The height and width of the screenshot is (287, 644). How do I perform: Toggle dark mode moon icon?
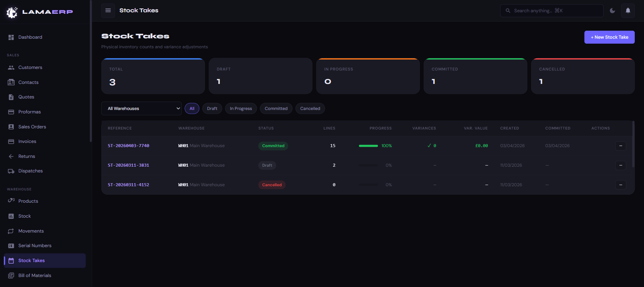click(x=612, y=10)
